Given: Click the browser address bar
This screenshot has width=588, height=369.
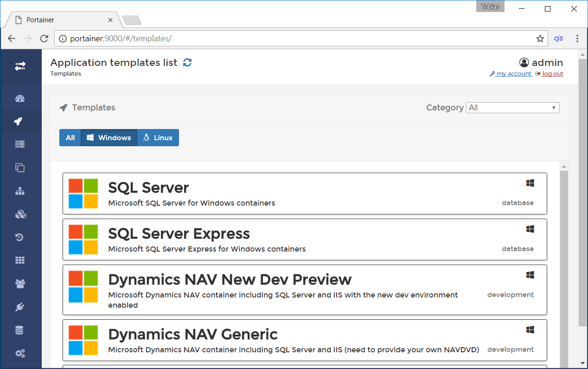Looking at the screenshot, I should [x=297, y=39].
